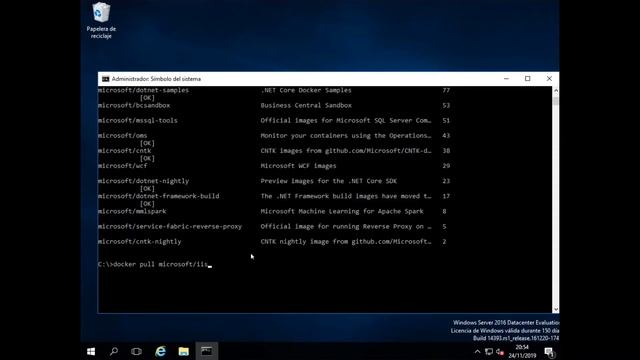Open the taskbar clock and date
Image resolution: width=640 pixels, height=360 pixels.
522,351
